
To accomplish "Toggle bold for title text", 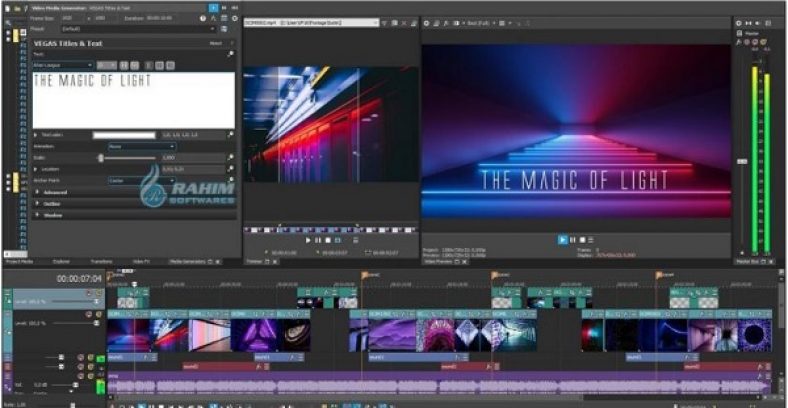I will (124, 65).
